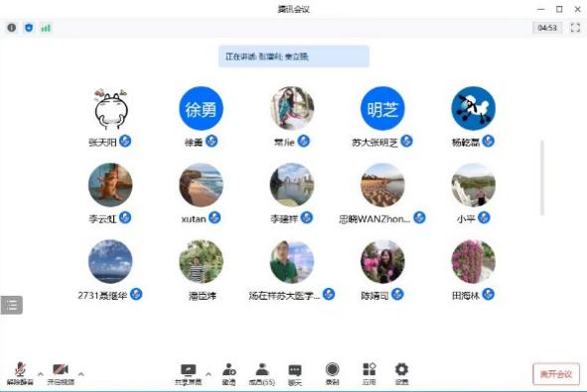Open the chat panel icon

[x=295, y=374]
